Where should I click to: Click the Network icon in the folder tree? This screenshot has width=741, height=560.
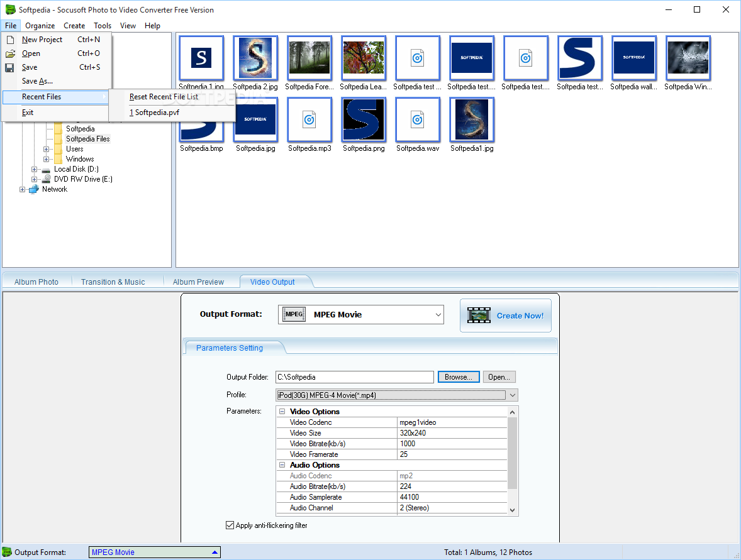(33, 189)
